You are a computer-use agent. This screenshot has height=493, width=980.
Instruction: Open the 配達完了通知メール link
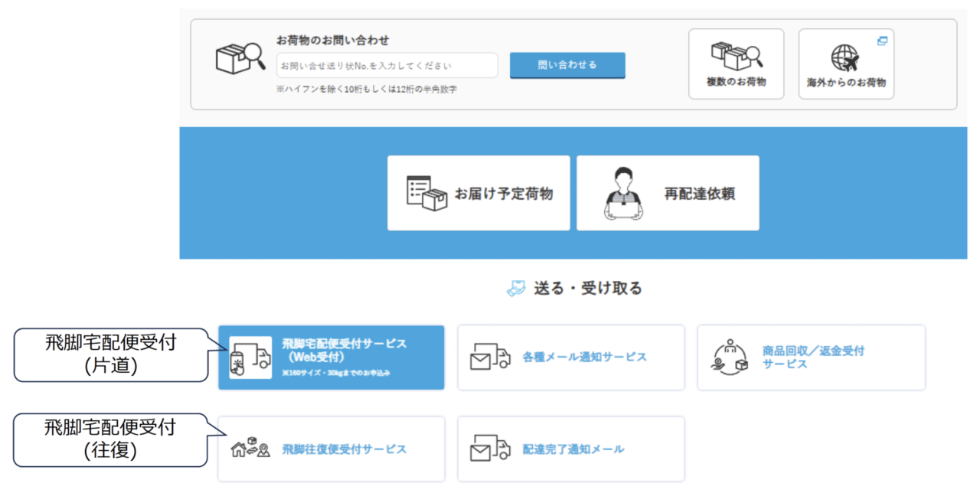(573, 449)
